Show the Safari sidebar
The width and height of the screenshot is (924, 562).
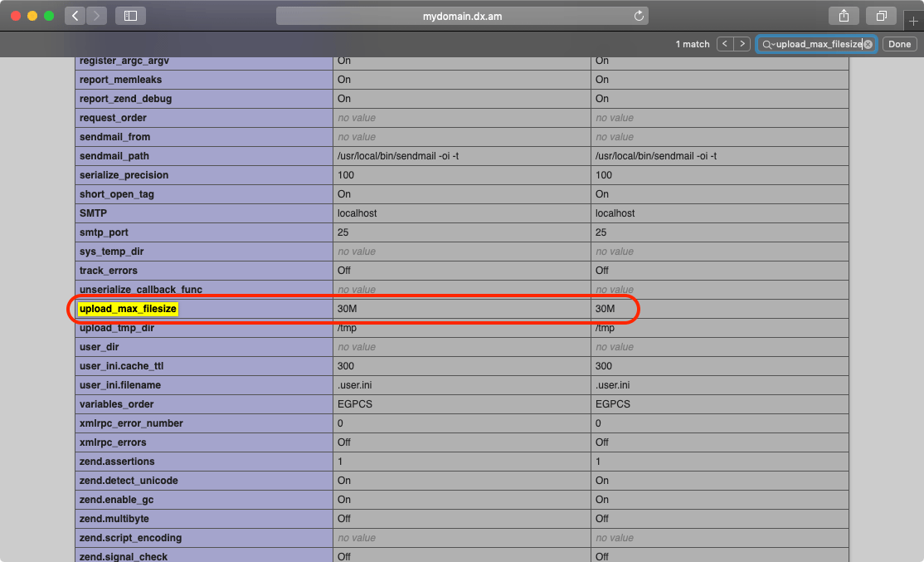coord(130,16)
